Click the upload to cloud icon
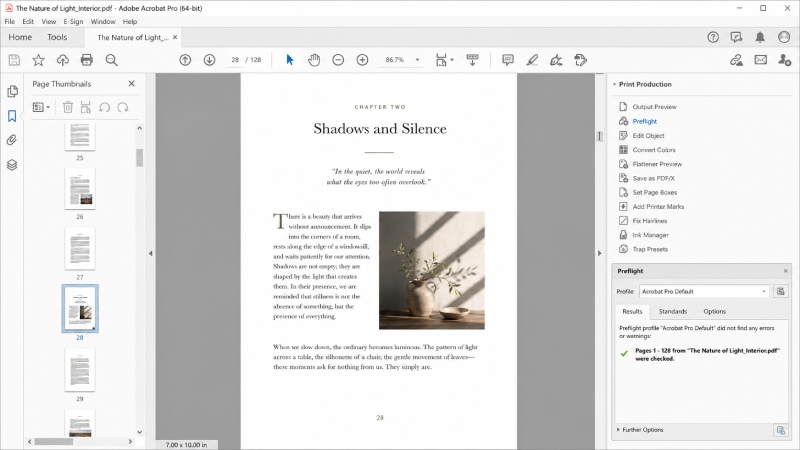The width and height of the screenshot is (800, 450). (x=63, y=60)
